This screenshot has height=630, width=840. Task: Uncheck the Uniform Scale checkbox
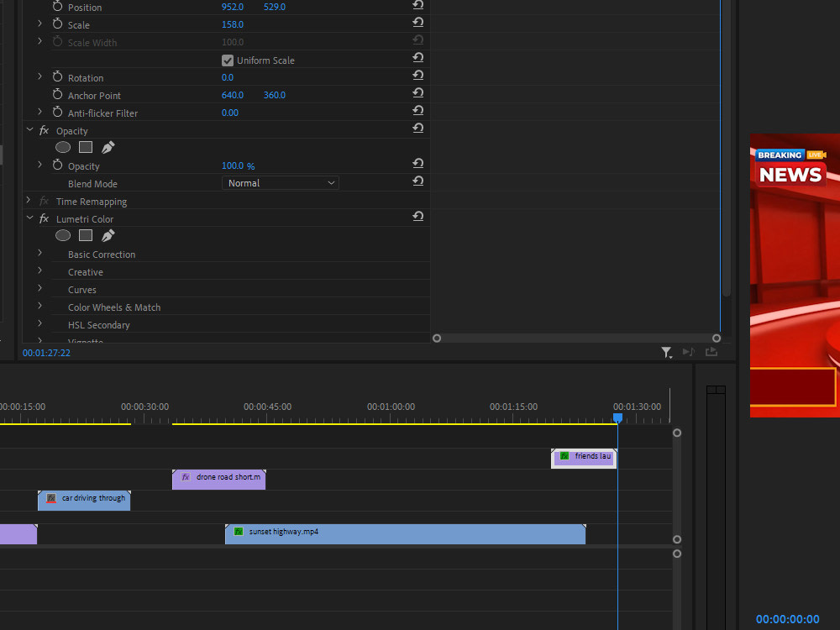(227, 60)
